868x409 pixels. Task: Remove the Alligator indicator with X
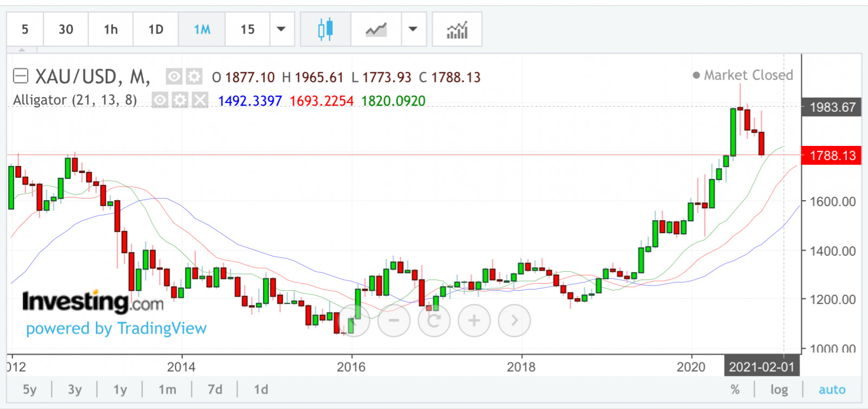(x=200, y=100)
